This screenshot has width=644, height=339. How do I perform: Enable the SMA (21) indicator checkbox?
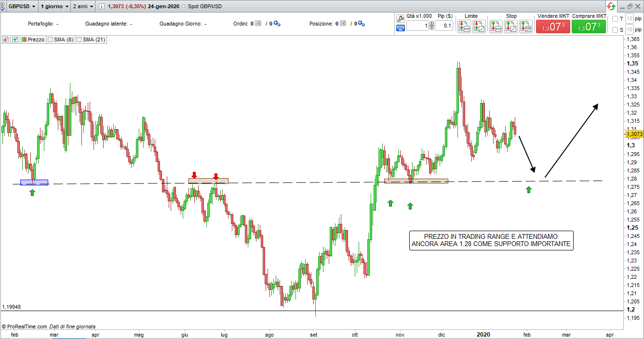[x=79, y=39]
